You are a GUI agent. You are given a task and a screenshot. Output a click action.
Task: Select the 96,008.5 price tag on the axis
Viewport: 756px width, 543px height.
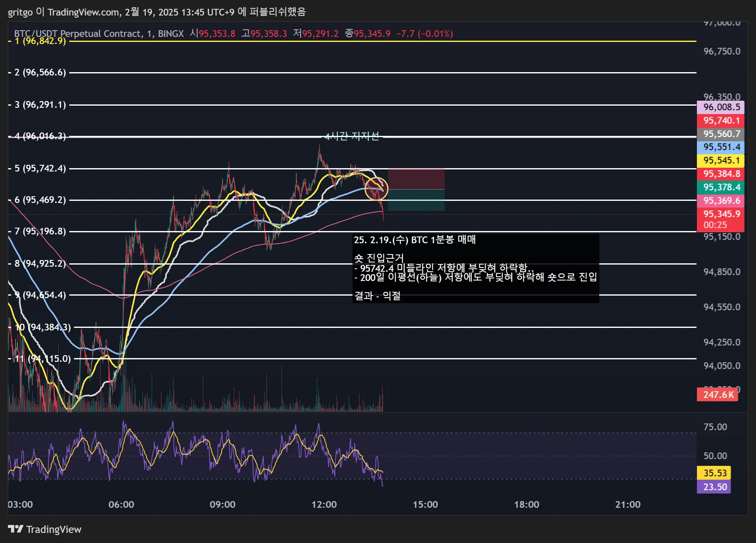720,107
